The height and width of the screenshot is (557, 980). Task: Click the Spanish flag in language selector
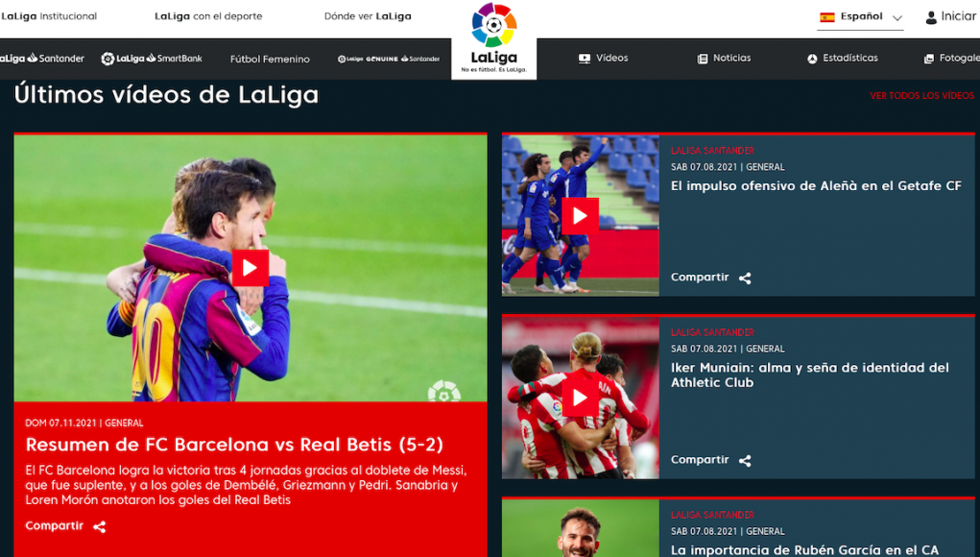coord(826,17)
